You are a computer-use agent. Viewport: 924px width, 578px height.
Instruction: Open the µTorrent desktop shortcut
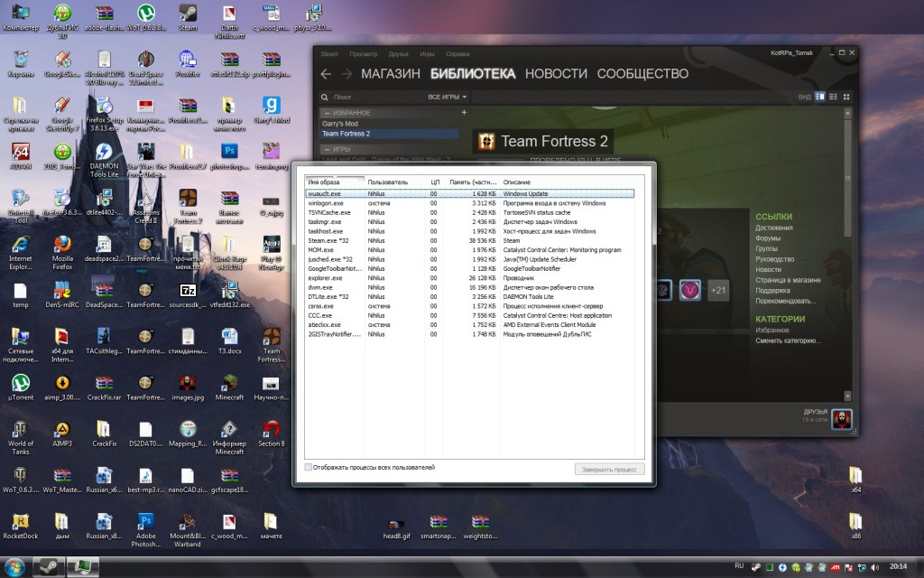coord(21,387)
